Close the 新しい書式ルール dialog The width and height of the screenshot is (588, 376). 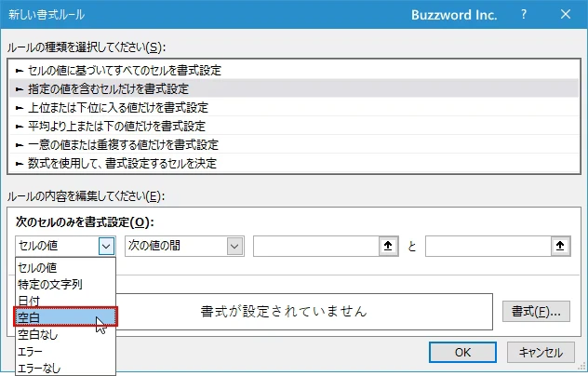point(566,15)
